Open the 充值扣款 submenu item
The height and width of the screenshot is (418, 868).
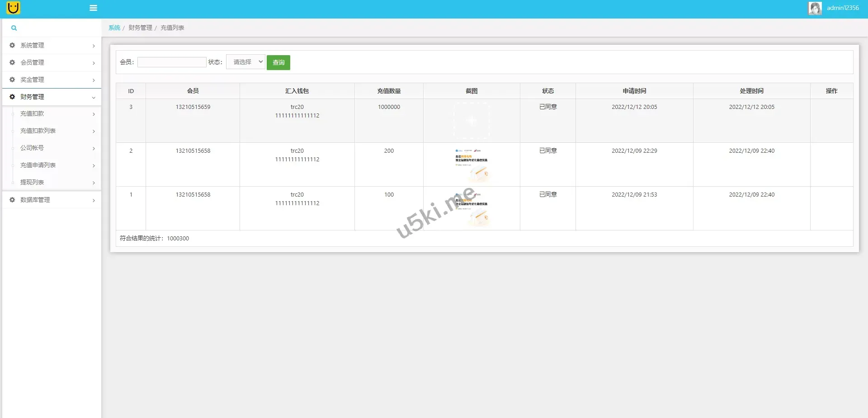tap(32, 114)
